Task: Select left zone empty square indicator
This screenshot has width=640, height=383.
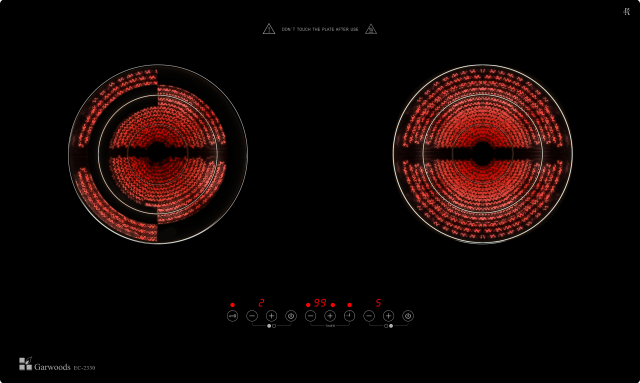Action: 274,326
